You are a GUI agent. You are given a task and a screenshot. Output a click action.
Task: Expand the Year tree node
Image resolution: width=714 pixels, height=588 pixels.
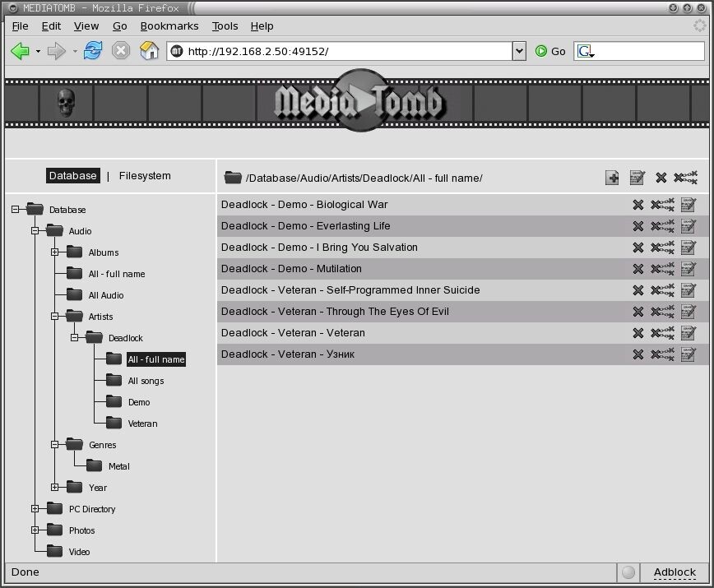tap(54, 488)
